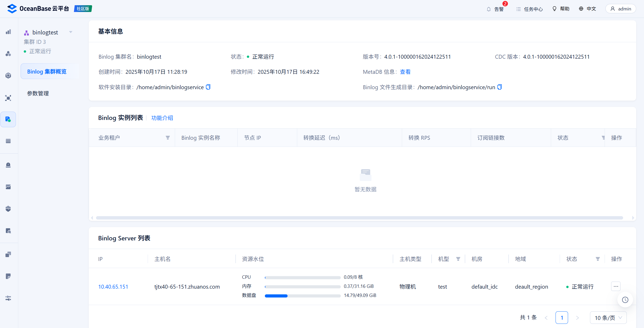
Task: Open the 业务租户 column filter
Action: pos(168,138)
